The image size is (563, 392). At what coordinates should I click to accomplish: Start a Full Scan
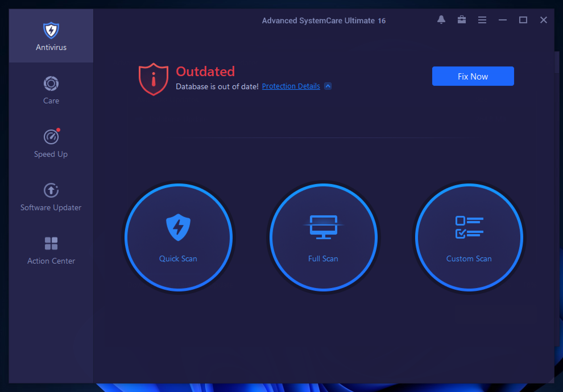(323, 237)
